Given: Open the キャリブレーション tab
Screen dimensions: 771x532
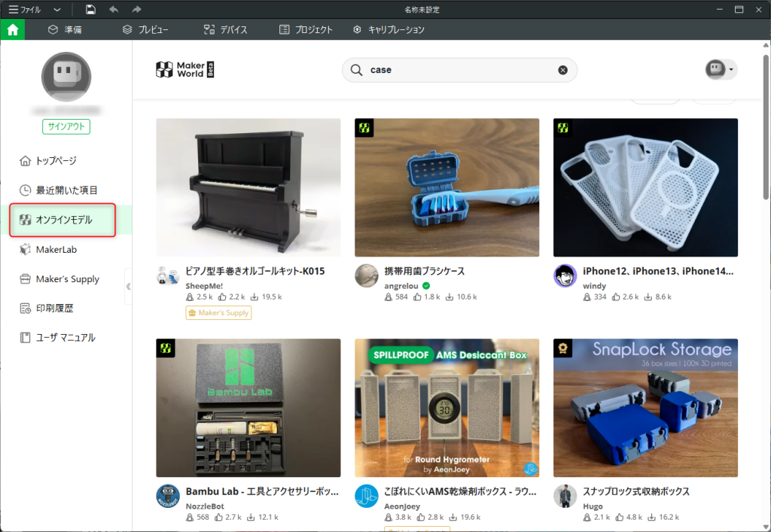Looking at the screenshot, I should (389, 30).
